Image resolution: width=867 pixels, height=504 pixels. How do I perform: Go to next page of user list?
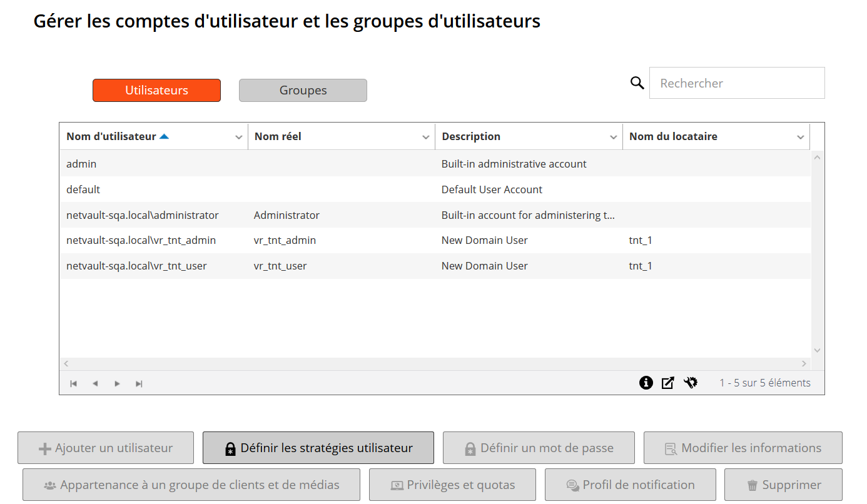point(117,383)
